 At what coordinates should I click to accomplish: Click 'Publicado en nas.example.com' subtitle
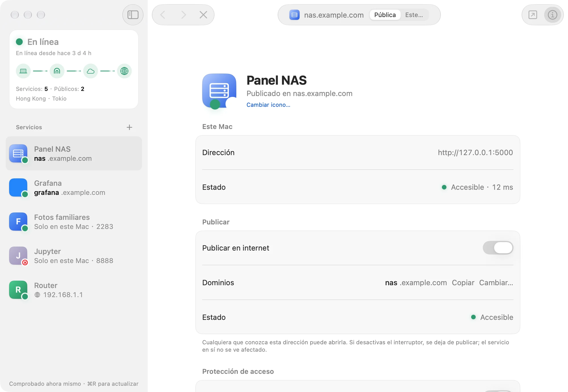(299, 93)
